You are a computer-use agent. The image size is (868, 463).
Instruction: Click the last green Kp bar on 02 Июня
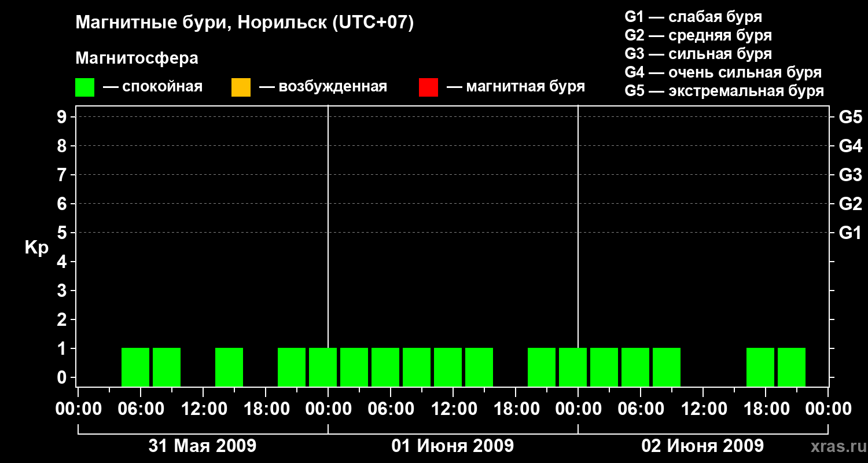792,367
